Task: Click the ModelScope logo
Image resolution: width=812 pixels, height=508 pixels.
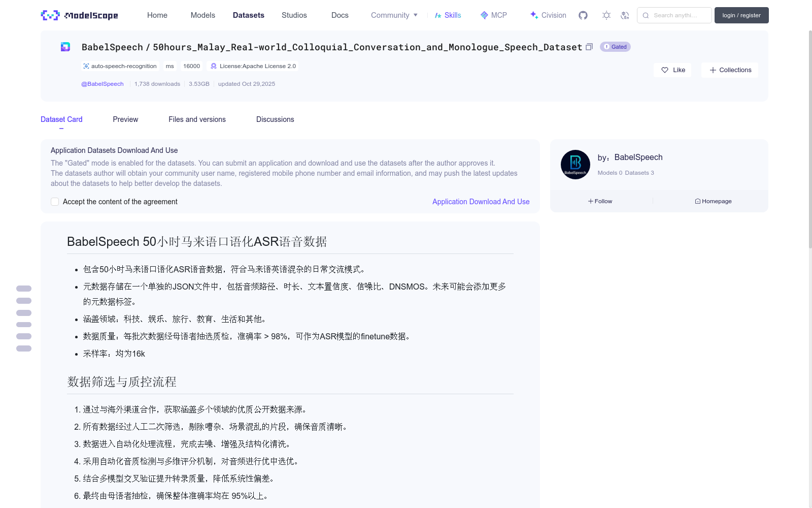Action: (x=79, y=15)
